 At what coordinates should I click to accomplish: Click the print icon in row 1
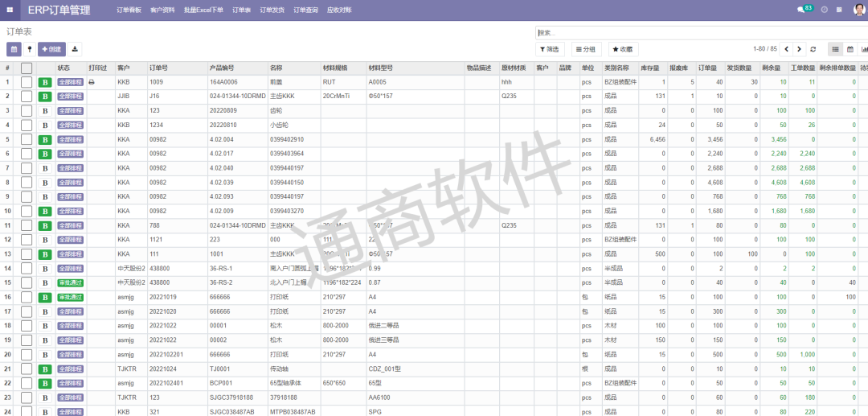pos(92,82)
